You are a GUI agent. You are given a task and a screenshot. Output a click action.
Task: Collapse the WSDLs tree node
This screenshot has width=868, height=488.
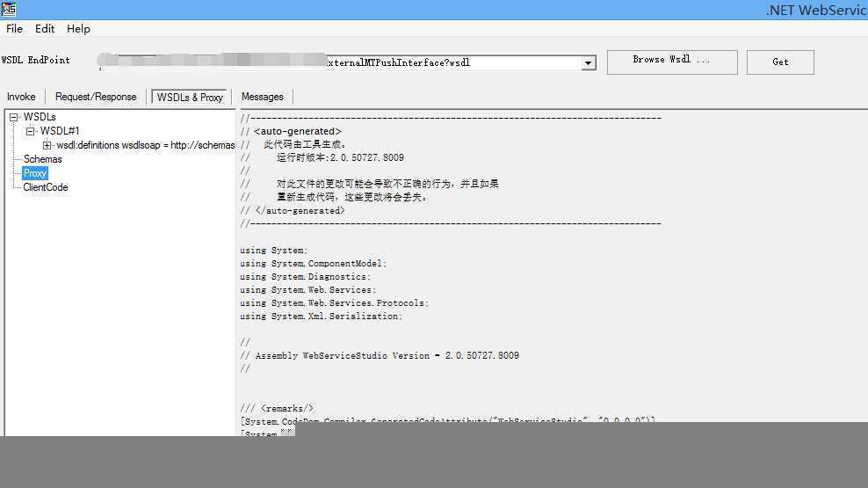(14, 118)
